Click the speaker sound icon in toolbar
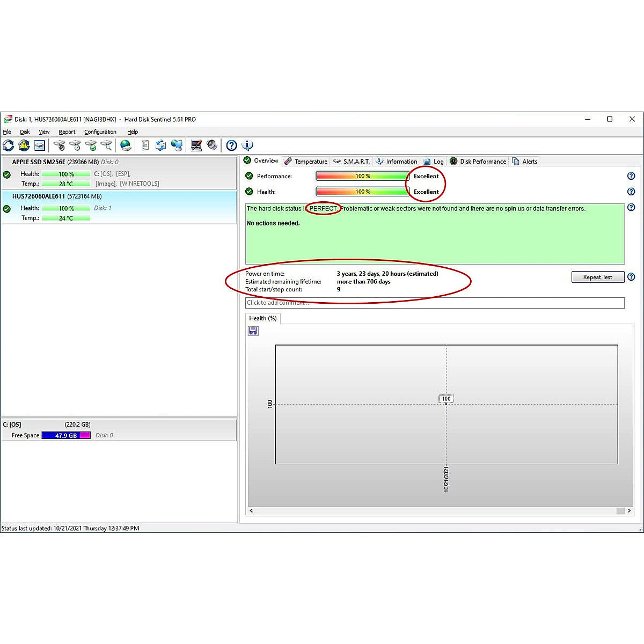Image resolution: width=644 pixels, height=644 pixels. click(212, 145)
